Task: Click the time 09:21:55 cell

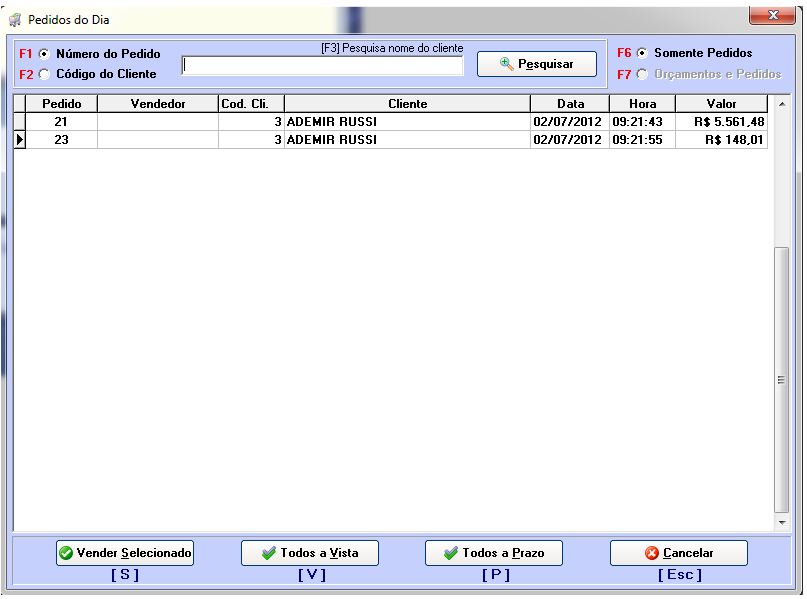Action: 642,140
